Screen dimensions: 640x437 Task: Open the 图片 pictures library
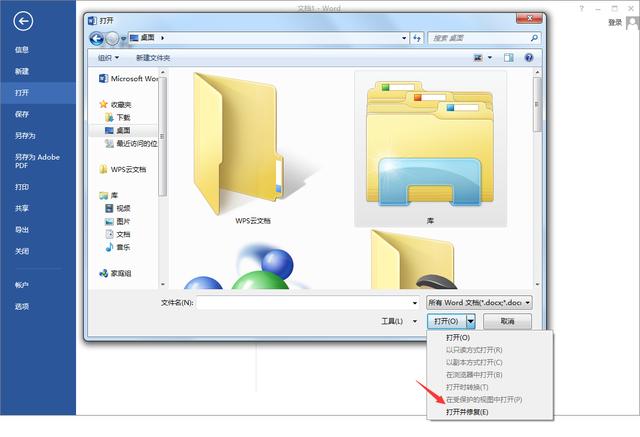pos(118,222)
